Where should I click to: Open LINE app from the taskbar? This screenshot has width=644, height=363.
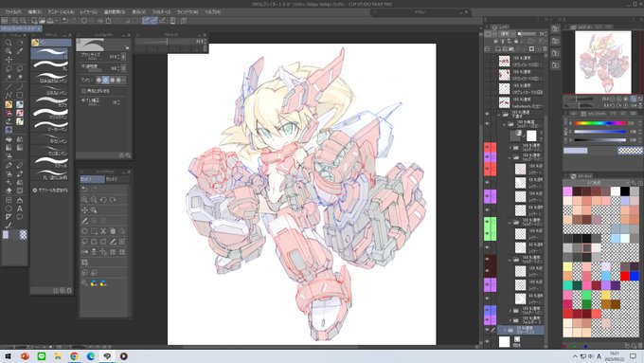pos(42,356)
